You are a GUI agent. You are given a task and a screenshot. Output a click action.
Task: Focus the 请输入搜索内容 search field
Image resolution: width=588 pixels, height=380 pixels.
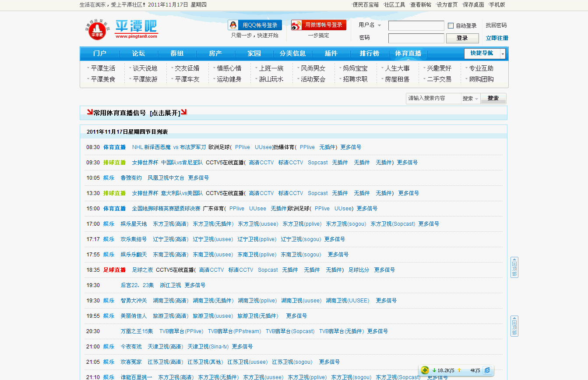pos(433,99)
